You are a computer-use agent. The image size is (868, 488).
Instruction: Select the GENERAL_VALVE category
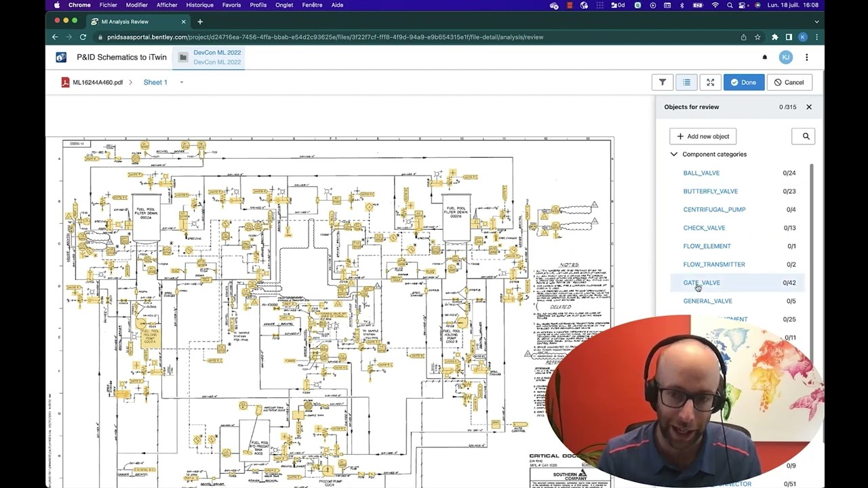pos(707,301)
